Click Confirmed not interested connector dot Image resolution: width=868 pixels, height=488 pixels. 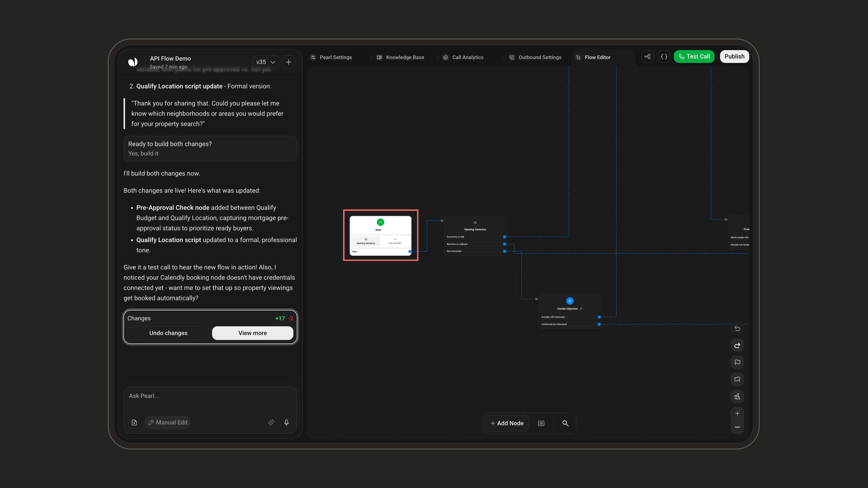click(x=599, y=324)
